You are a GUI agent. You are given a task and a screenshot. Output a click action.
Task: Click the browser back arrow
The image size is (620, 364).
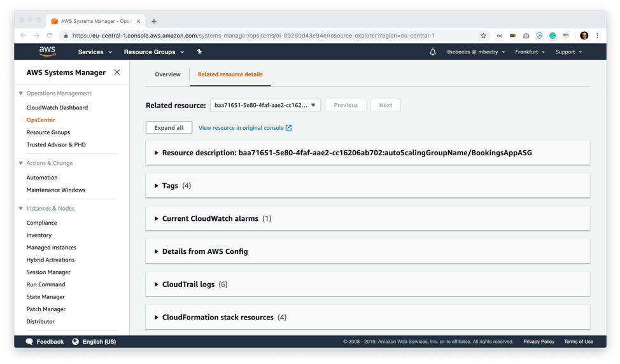pyautogui.click(x=24, y=36)
